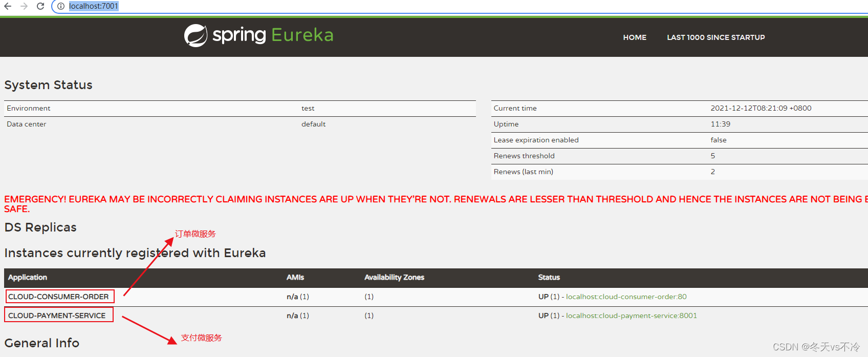The height and width of the screenshot is (357, 868).
Task: Open the site info icon in the address bar
Action: 61,6
